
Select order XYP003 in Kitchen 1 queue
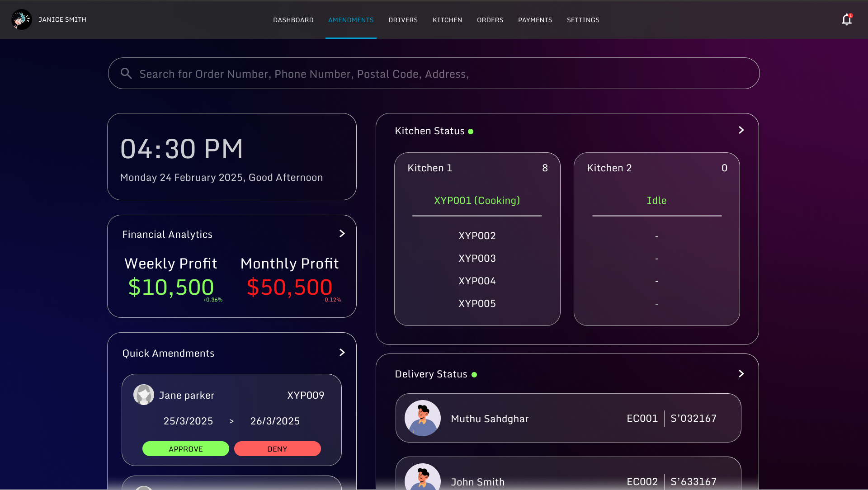point(477,259)
